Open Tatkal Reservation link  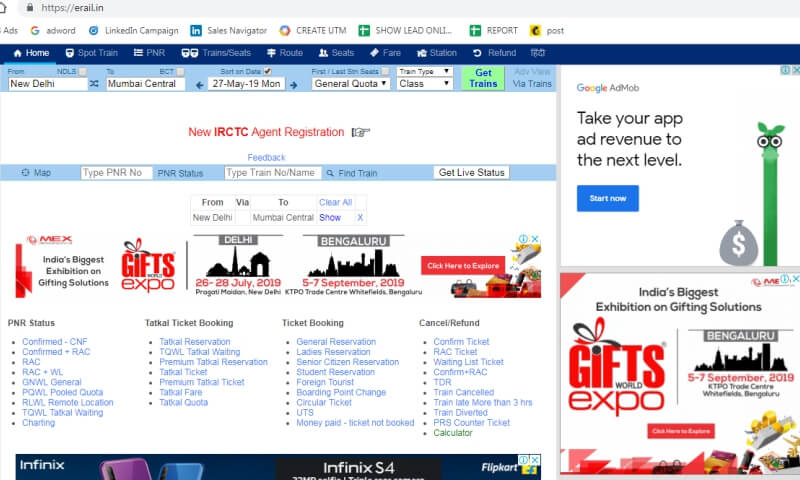pyautogui.click(x=195, y=342)
